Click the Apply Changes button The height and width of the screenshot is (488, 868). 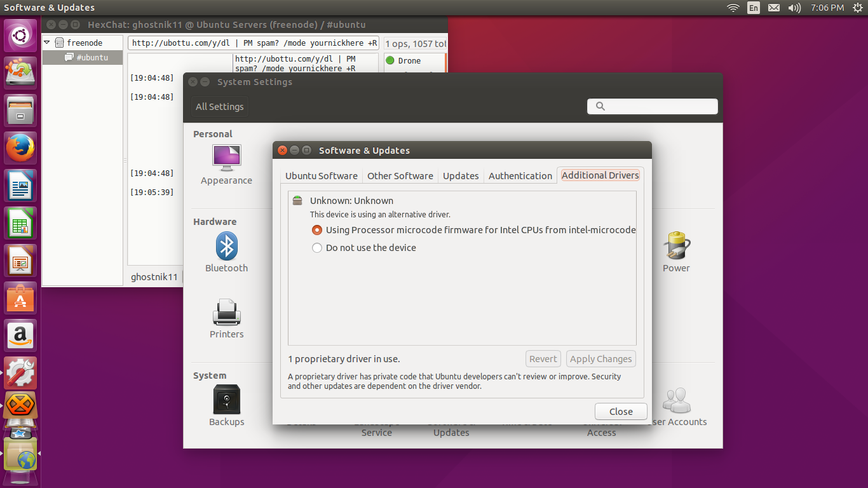(x=601, y=359)
